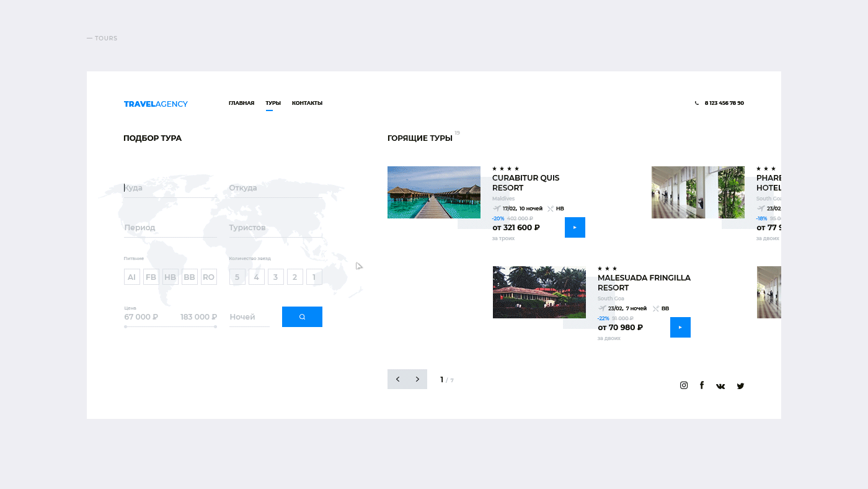This screenshot has width=868, height=489.
Task: Click the blue arrow on Malesuada Fringilla Resort
Action: click(680, 327)
